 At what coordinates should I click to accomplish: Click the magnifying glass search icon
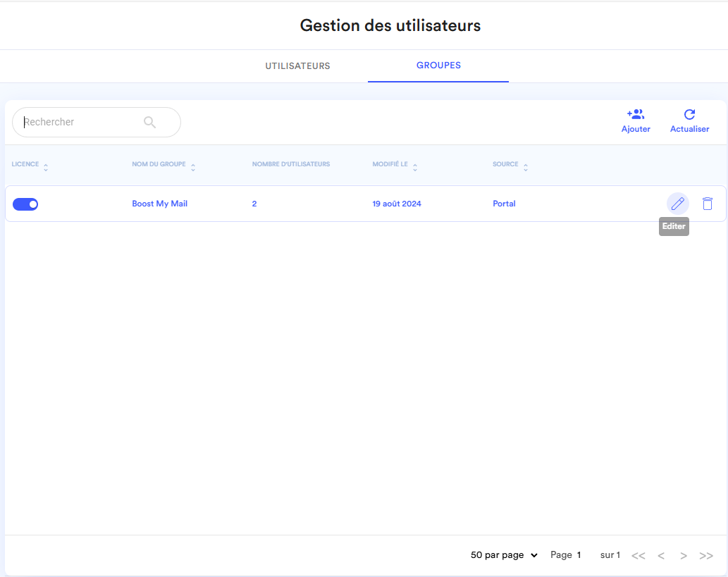(149, 122)
